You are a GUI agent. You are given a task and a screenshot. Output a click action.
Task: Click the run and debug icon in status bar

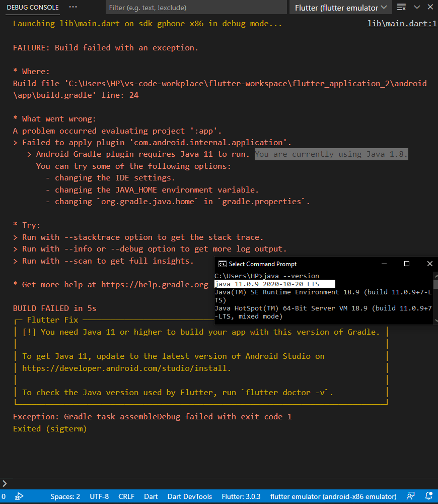click(19, 496)
